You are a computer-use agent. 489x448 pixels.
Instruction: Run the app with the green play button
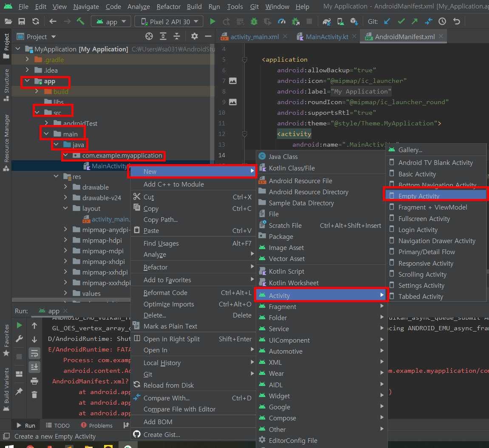click(x=212, y=21)
